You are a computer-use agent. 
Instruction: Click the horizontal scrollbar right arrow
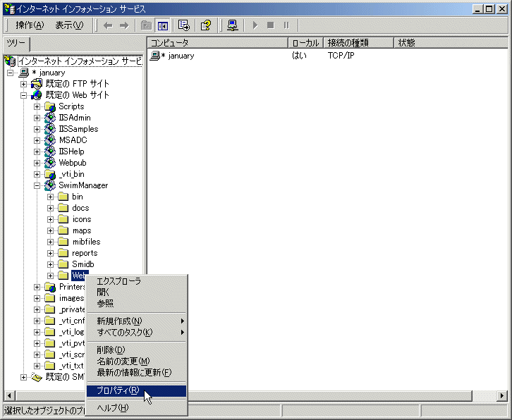[501, 396]
